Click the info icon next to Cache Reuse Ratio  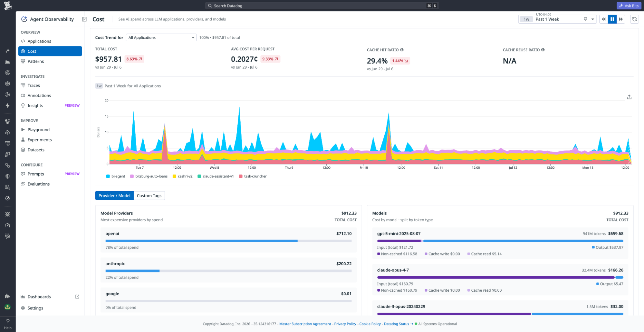pos(543,50)
